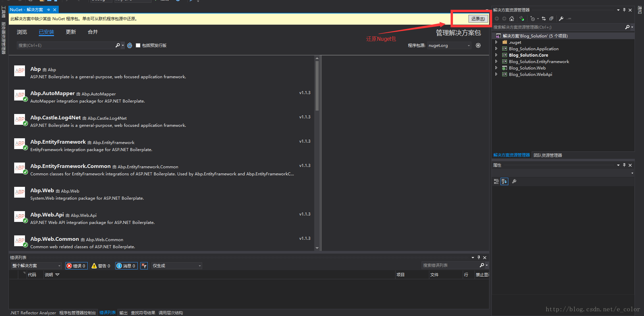Open the Output (输出) tab at bottom
This screenshot has width=644, height=316.
coord(124,313)
